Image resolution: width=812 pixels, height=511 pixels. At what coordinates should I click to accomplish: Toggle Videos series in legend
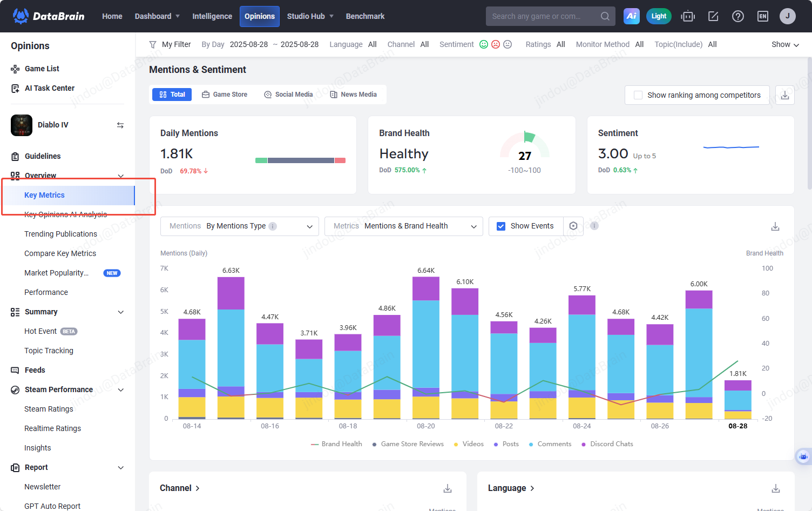(x=469, y=444)
